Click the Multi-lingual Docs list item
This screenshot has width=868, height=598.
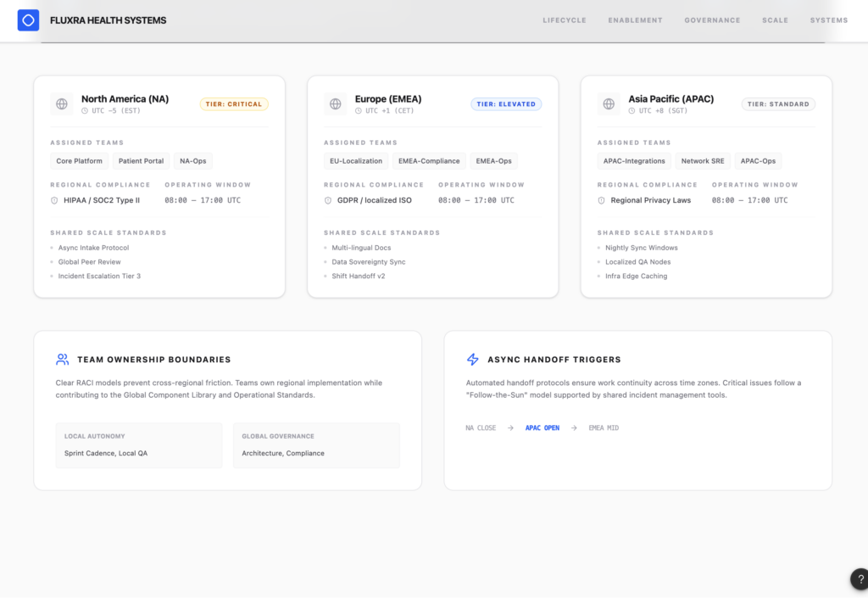[361, 248]
